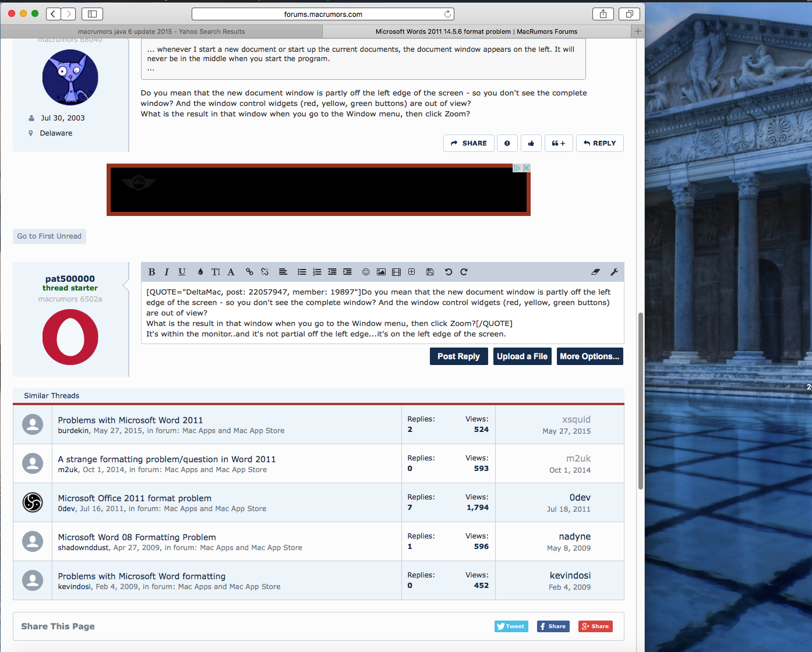This screenshot has width=812, height=652.
Task: Toggle italic formatting in reply editor
Action: tap(167, 272)
